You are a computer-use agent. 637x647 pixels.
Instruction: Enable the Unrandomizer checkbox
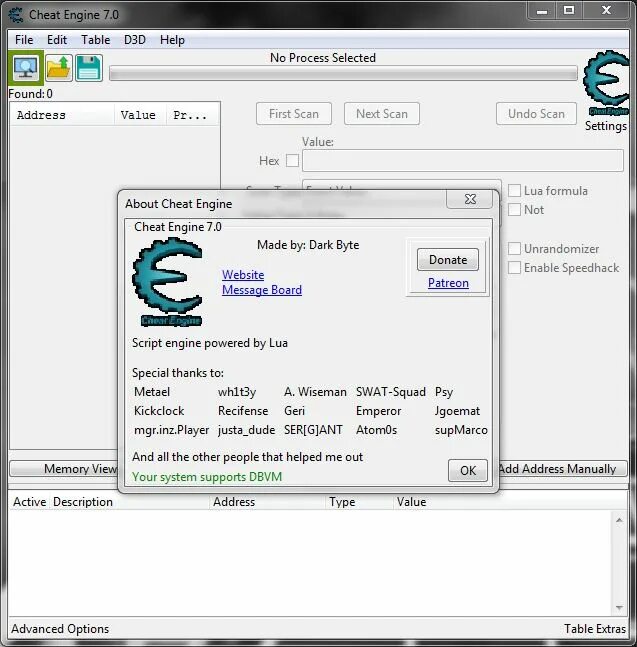point(514,249)
